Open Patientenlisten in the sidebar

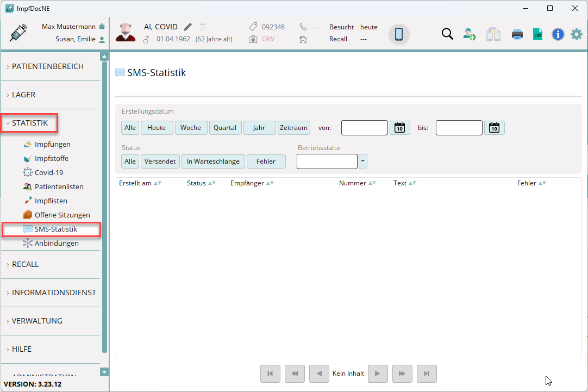59,187
